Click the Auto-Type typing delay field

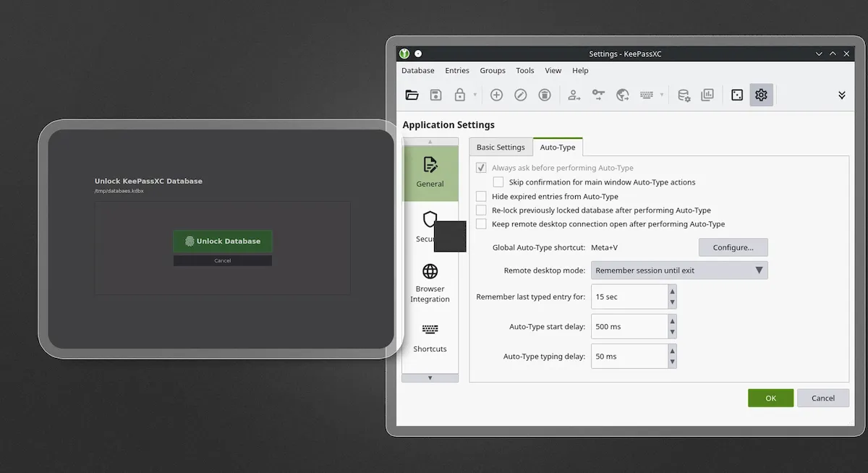[x=629, y=357]
